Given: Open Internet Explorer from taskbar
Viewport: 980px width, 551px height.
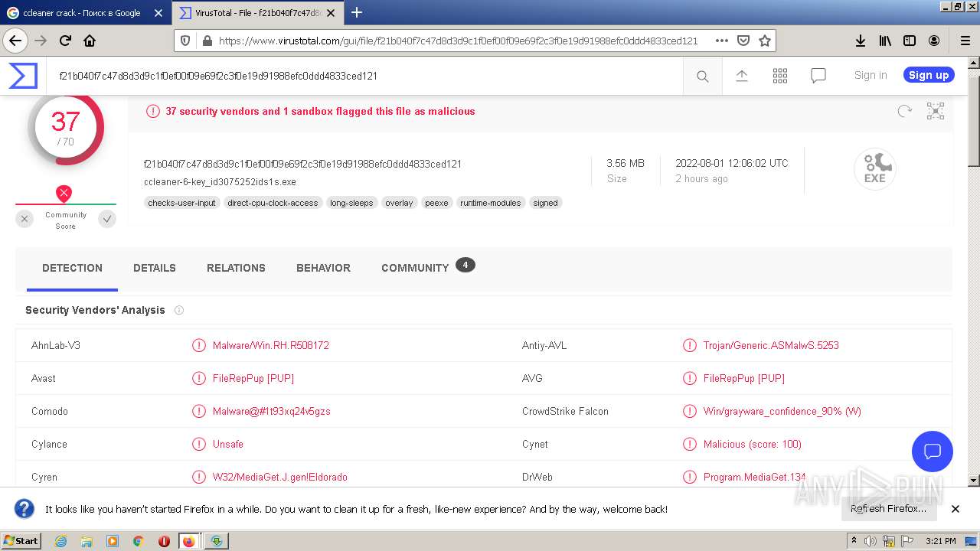Looking at the screenshot, I should (60, 541).
